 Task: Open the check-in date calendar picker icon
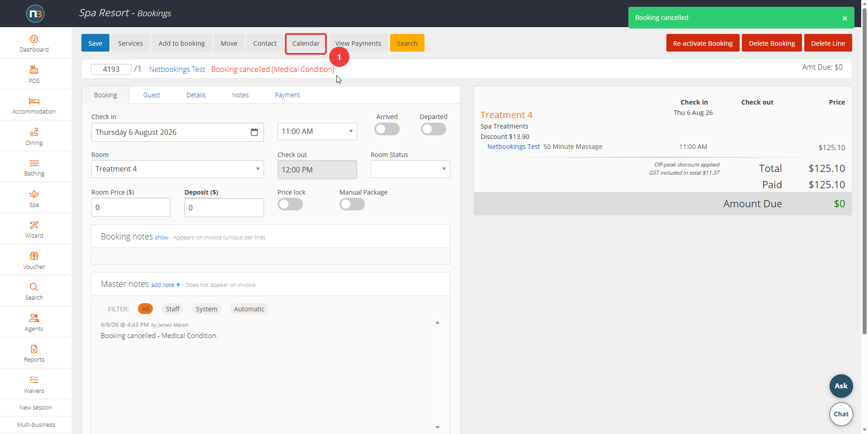(254, 132)
